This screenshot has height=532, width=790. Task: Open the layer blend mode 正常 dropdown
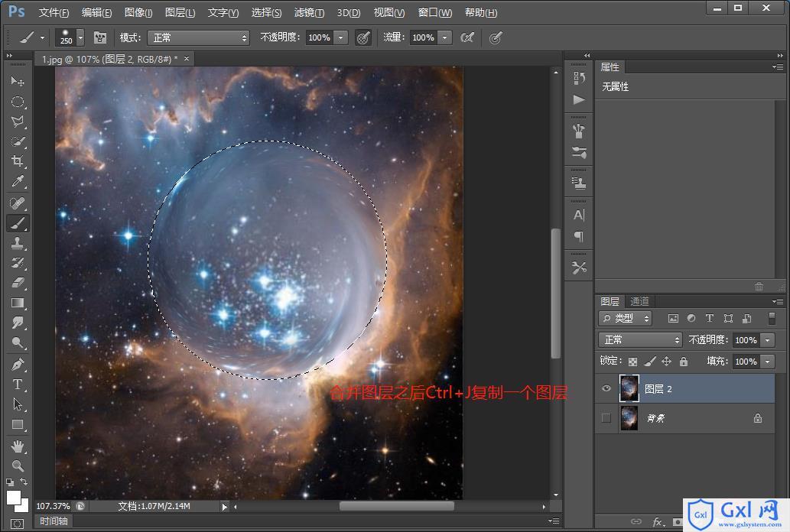640,340
